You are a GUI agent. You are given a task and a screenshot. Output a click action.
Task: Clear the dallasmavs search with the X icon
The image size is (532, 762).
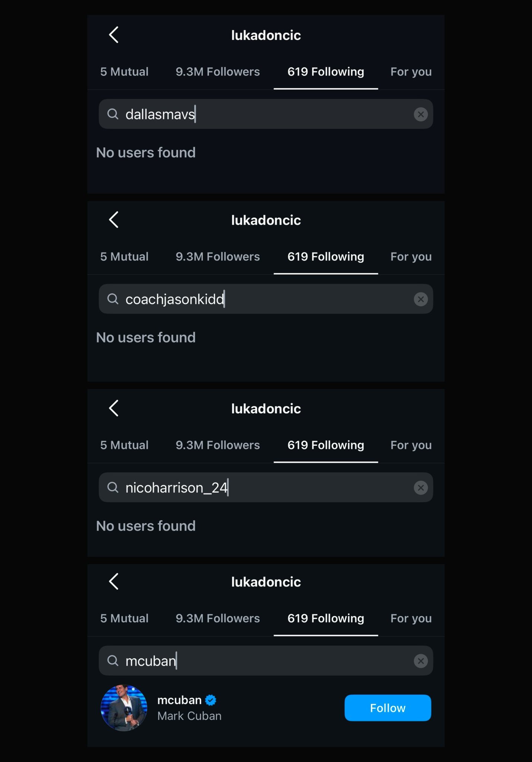pyautogui.click(x=420, y=114)
